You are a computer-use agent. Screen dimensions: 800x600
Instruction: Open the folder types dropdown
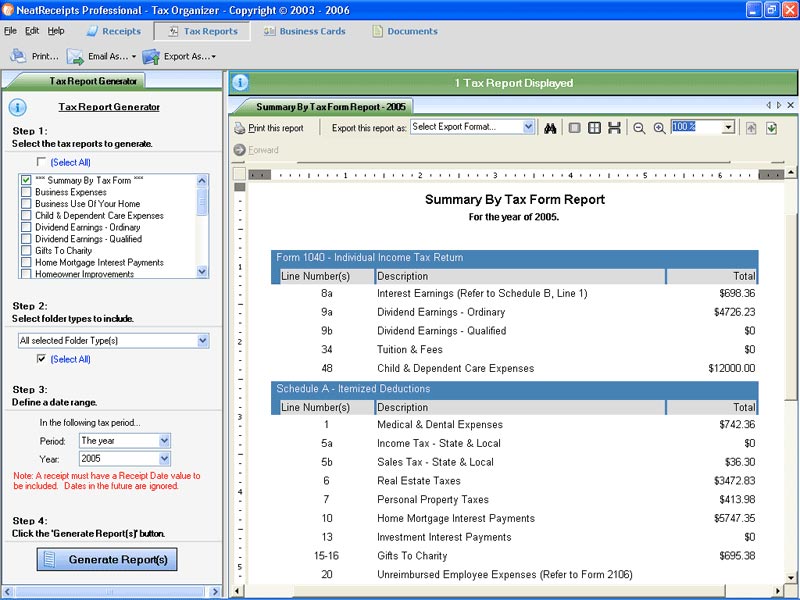coord(203,341)
